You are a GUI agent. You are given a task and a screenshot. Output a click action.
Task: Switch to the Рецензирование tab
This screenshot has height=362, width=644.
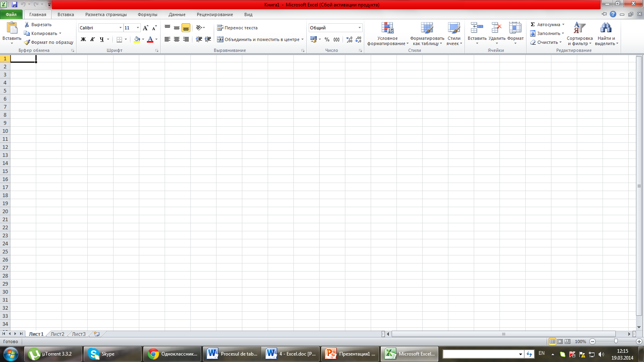pyautogui.click(x=215, y=14)
